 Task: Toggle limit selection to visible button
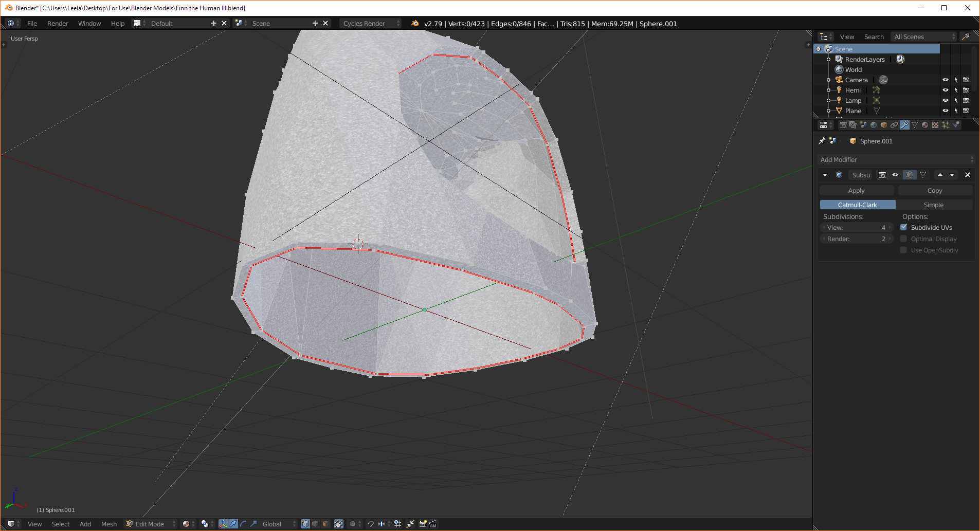click(339, 524)
